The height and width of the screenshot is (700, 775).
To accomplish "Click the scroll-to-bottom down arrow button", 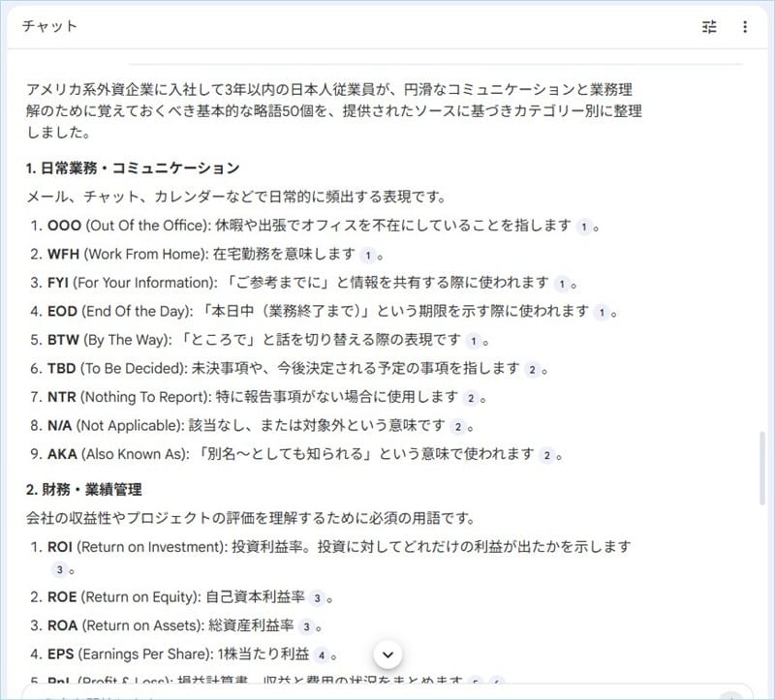I will point(387,654).
